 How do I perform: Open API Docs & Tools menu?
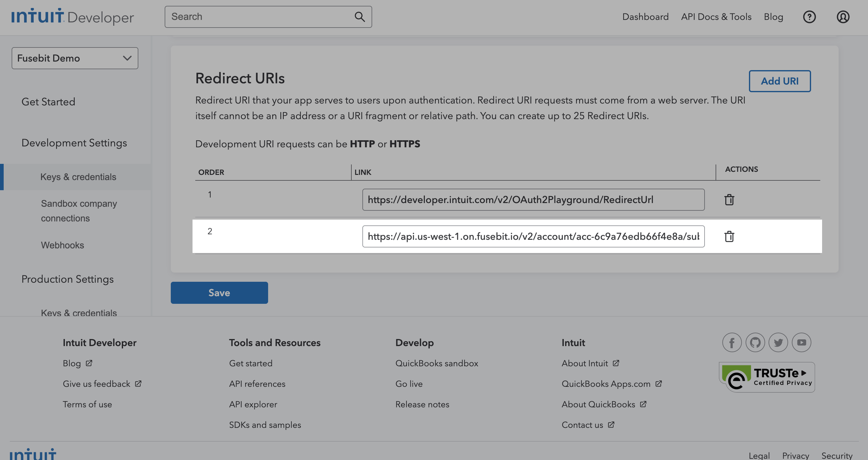[716, 17]
